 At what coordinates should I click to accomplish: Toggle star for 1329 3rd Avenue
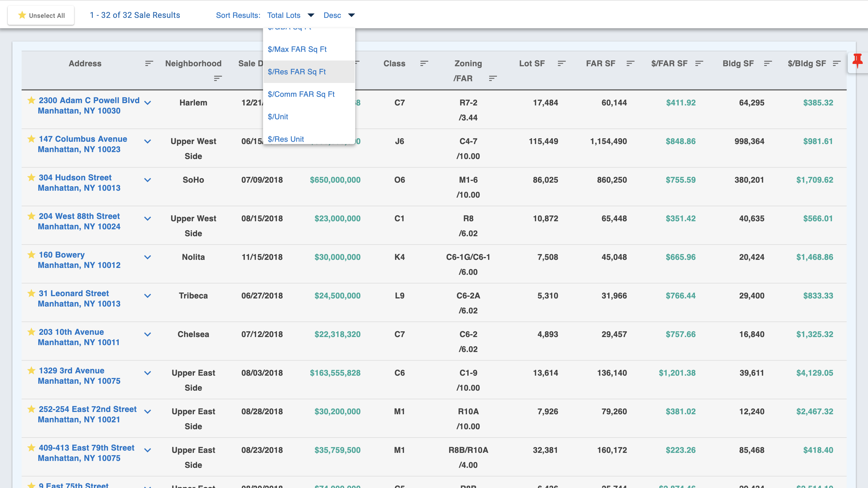[31, 370]
